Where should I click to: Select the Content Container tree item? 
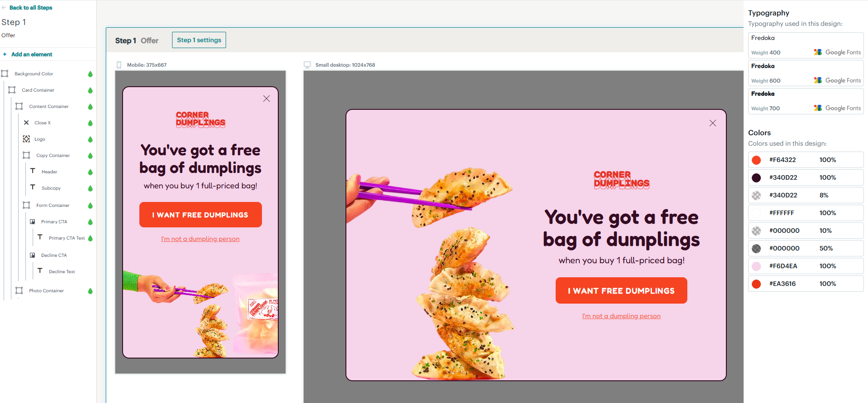click(x=49, y=106)
